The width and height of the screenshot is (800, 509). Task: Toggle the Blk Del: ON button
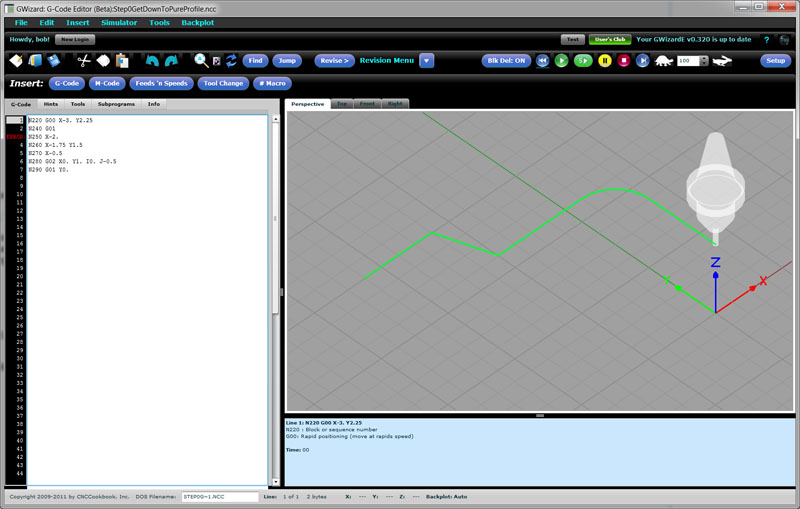pos(506,61)
